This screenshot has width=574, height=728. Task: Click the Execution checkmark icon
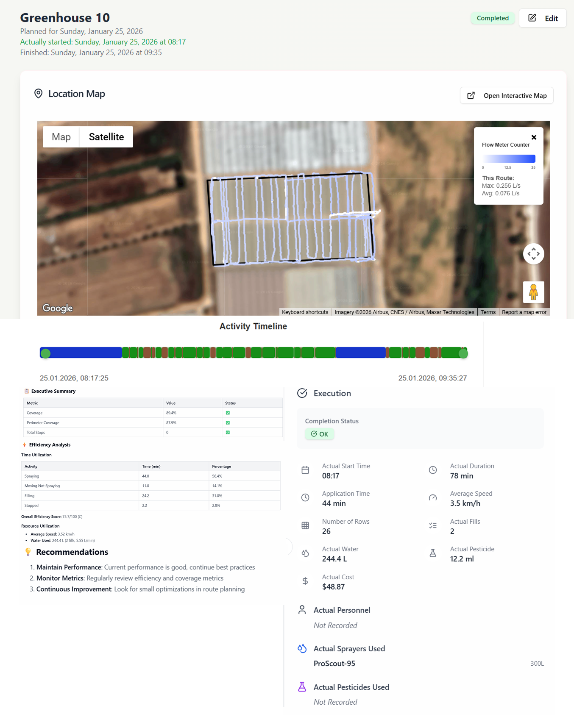point(302,393)
